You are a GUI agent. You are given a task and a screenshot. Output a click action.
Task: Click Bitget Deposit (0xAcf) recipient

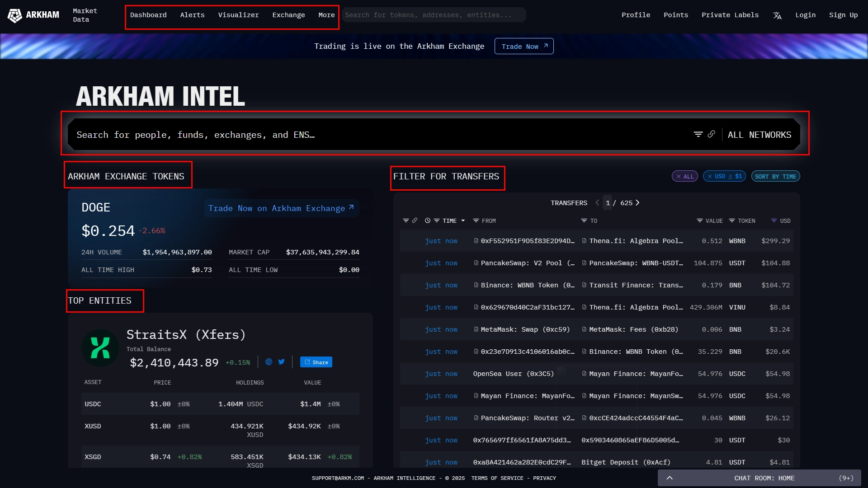pos(626,462)
